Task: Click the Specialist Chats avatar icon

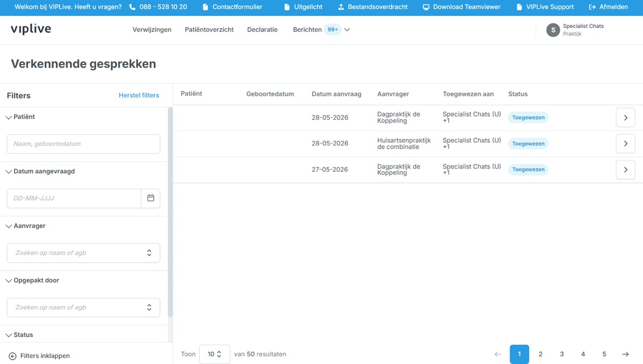Action: [x=553, y=30]
